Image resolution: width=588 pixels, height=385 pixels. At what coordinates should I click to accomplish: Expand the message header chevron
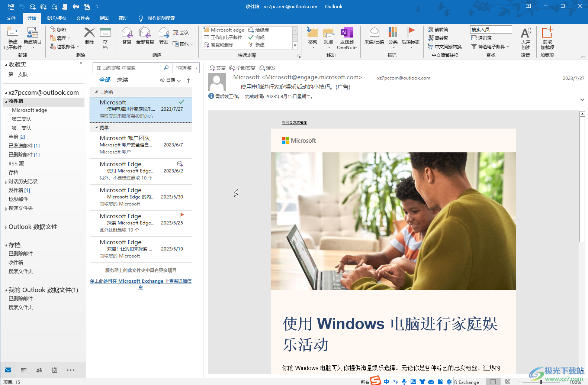click(582, 100)
